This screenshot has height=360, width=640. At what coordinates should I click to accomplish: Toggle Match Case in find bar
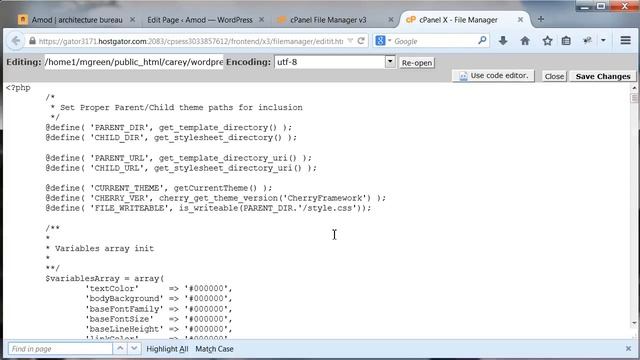[214, 349]
